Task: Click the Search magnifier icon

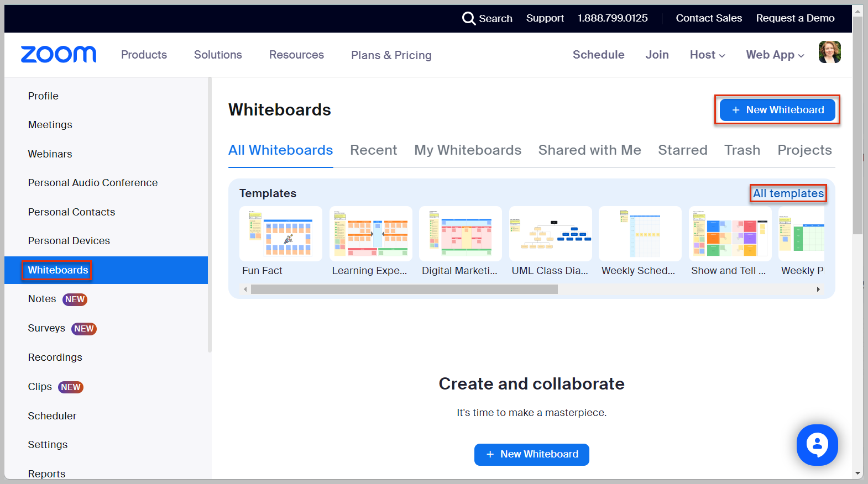Action: [x=468, y=18]
